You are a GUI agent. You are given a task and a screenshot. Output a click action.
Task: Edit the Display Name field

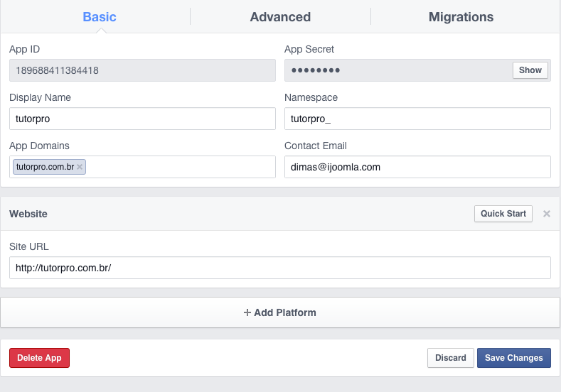click(142, 119)
